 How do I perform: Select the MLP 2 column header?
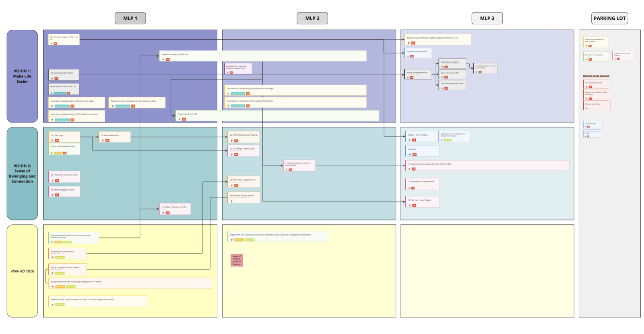coord(312,18)
